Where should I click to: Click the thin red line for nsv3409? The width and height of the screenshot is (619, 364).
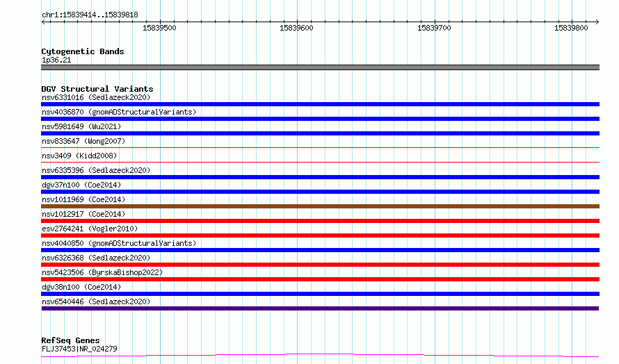click(320, 162)
